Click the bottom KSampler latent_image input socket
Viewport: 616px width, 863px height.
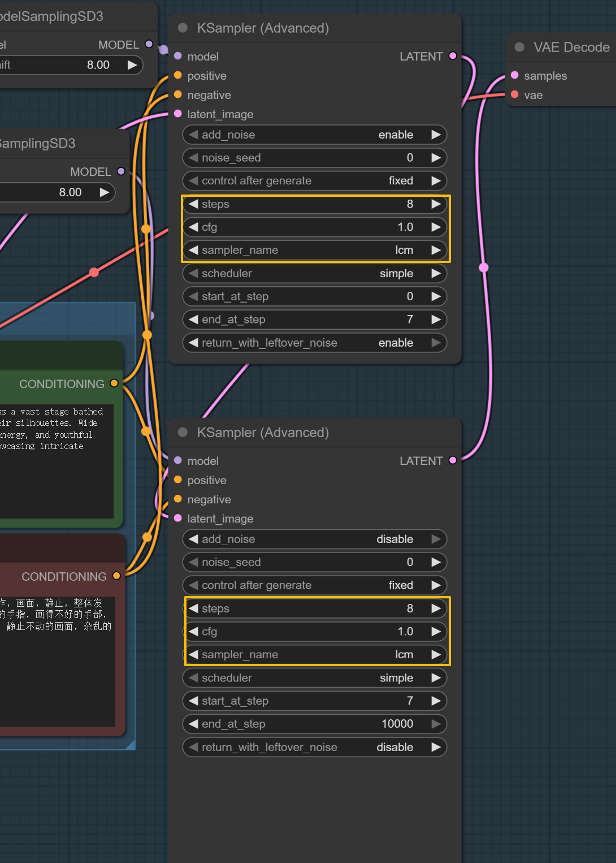tap(178, 518)
